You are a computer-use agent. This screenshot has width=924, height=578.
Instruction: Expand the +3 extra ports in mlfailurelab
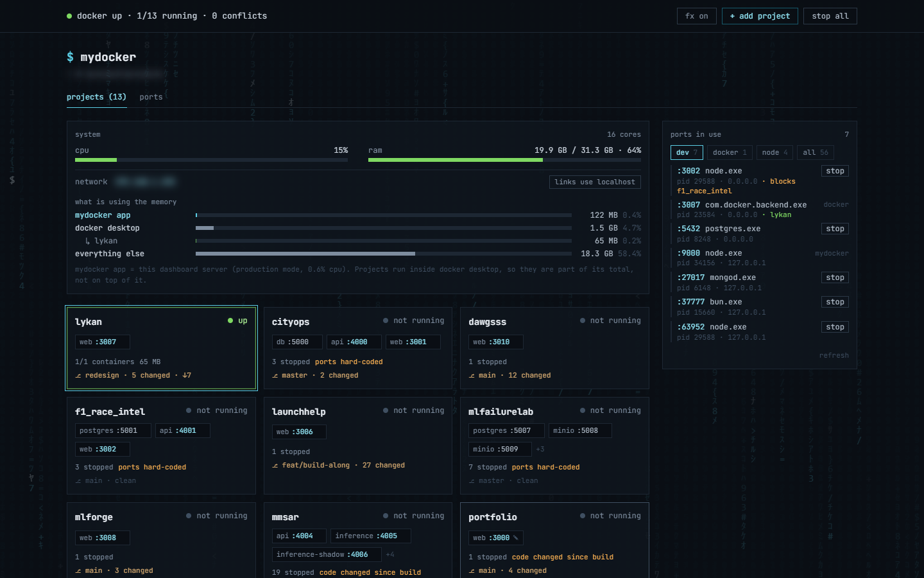[540, 449]
